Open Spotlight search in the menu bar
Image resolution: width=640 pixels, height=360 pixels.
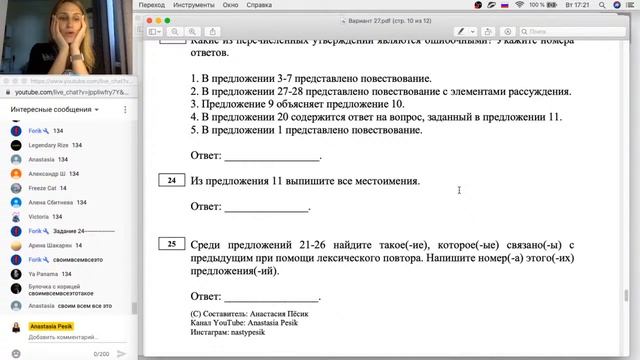pyautogui.click(x=602, y=5)
